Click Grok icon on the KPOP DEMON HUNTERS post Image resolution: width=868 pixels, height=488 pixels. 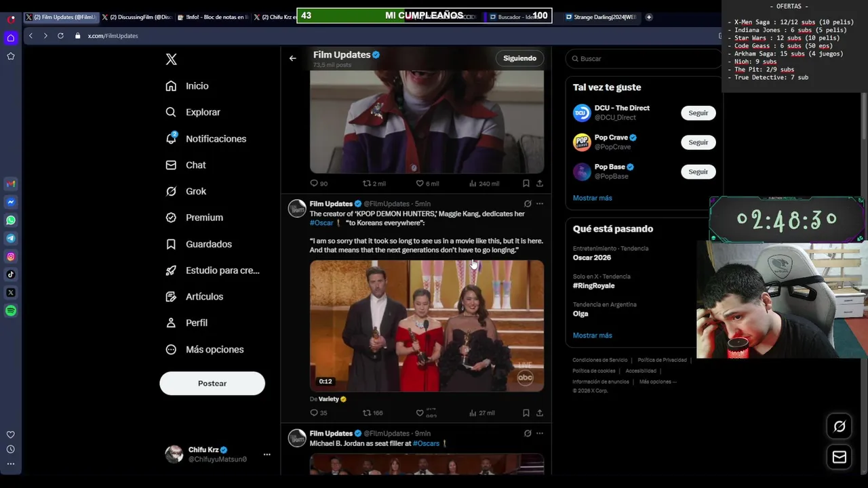(x=528, y=203)
